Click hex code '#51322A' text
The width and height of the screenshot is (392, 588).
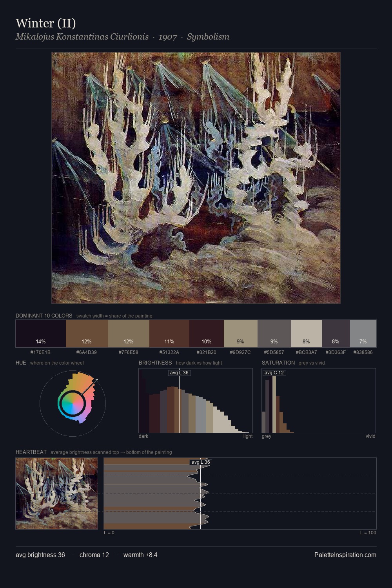pyautogui.click(x=169, y=352)
